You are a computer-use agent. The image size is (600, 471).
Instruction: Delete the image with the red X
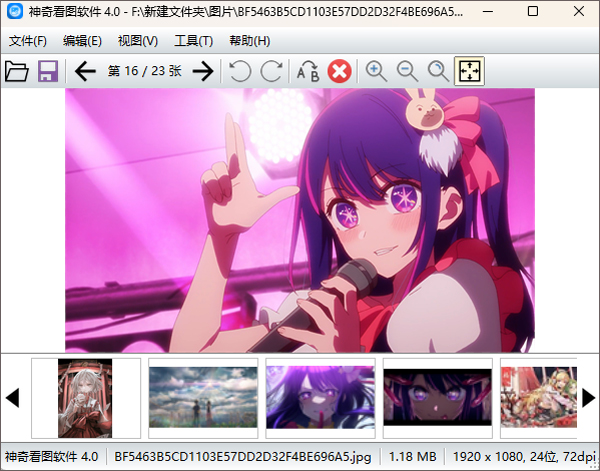(x=339, y=71)
